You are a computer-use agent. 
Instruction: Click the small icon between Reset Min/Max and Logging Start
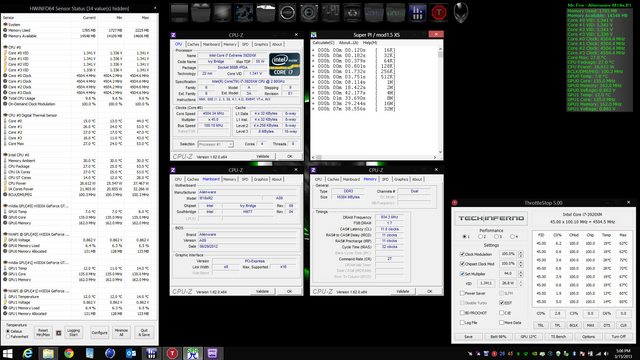pos(58,333)
